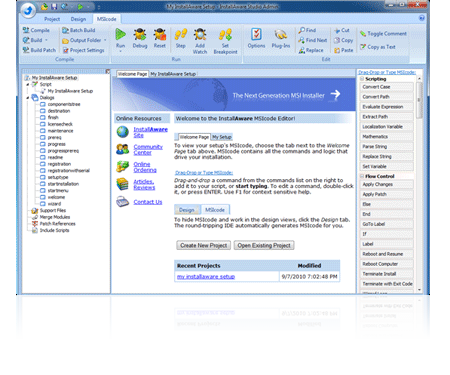Collapse the Flow Control command group
450x375 pixels.
362,176
